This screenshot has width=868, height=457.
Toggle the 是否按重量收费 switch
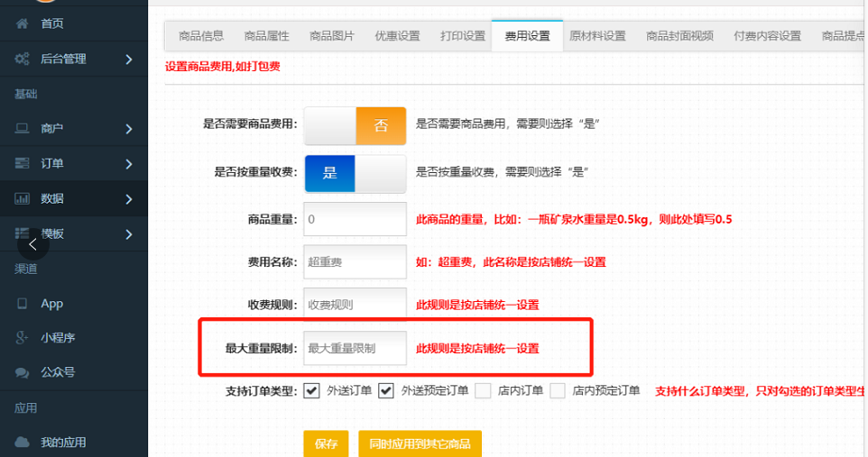(x=356, y=173)
